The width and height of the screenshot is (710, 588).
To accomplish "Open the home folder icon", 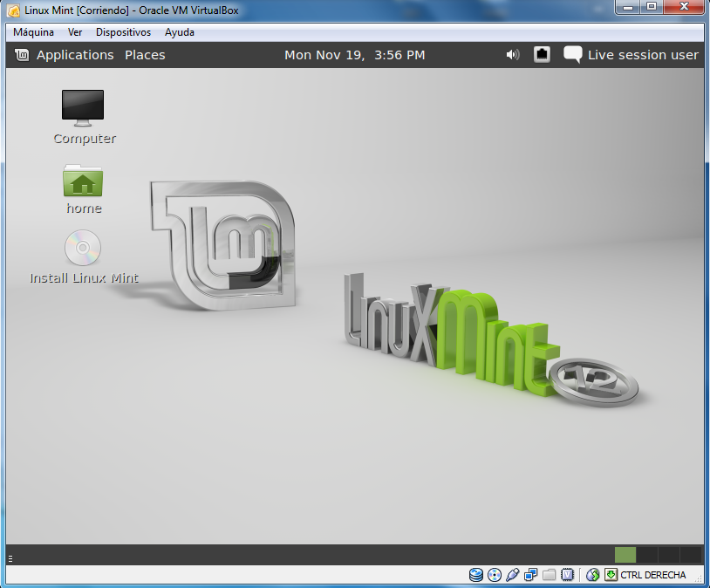I will (83, 181).
